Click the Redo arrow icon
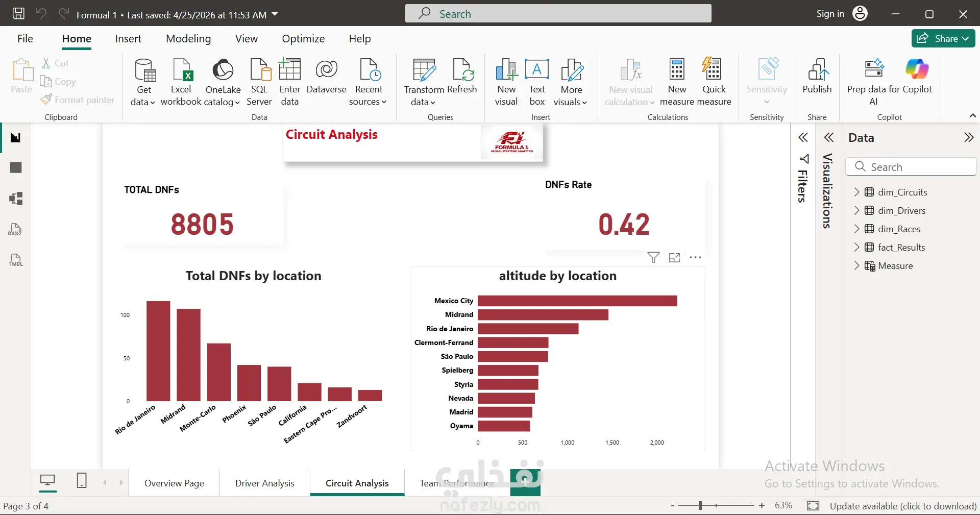This screenshot has height=515, width=980. 64,14
